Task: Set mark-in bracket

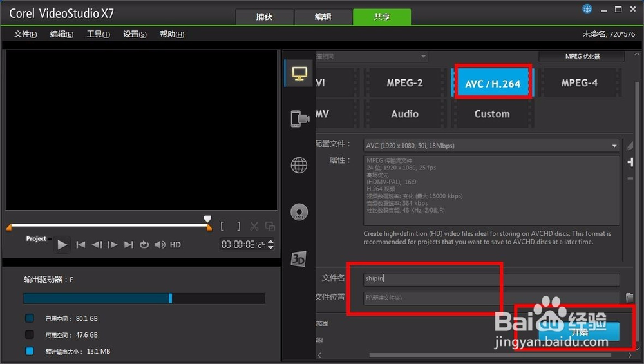Action: 222,226
